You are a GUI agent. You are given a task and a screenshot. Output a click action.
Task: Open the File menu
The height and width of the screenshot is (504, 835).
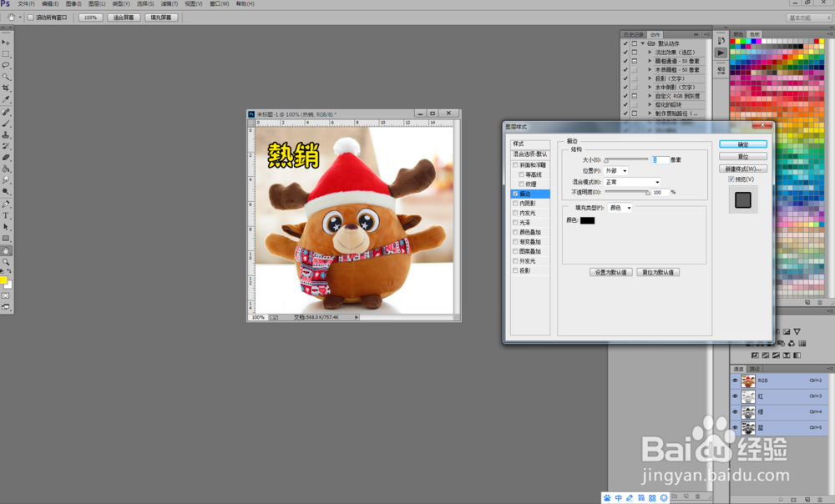coord(26,3)
